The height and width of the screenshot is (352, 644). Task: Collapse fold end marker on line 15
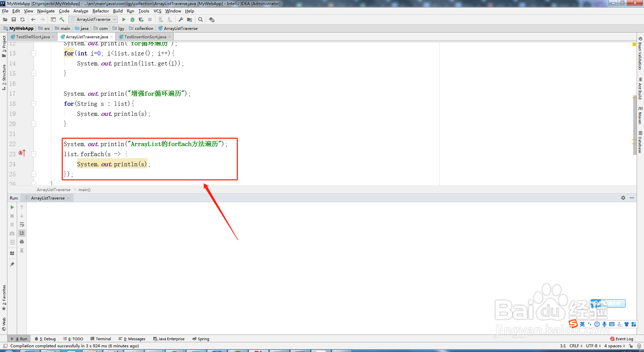click(34, 73)
